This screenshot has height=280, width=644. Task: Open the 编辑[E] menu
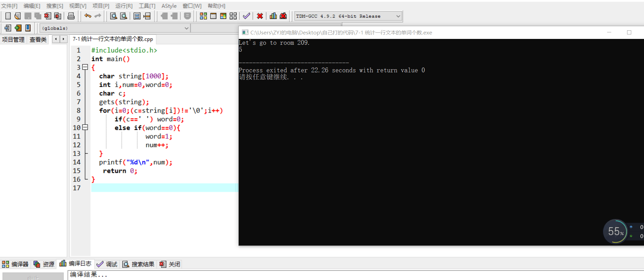(x=32, y=6)
